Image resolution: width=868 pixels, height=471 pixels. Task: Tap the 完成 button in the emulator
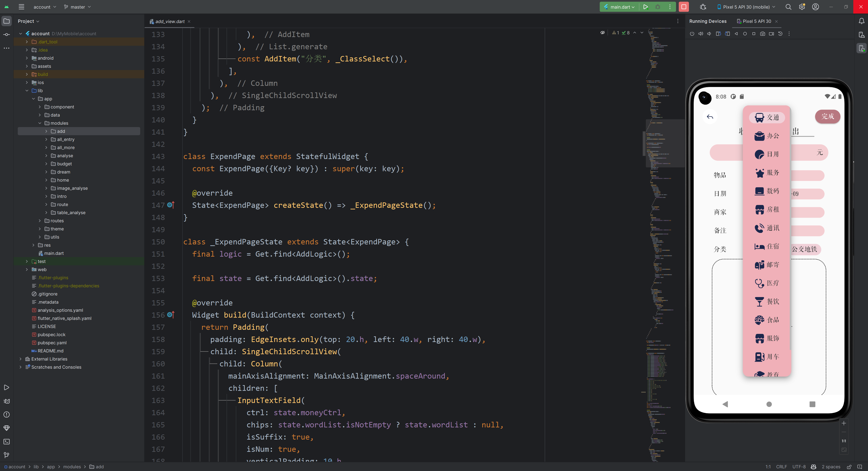pos(827,117)
